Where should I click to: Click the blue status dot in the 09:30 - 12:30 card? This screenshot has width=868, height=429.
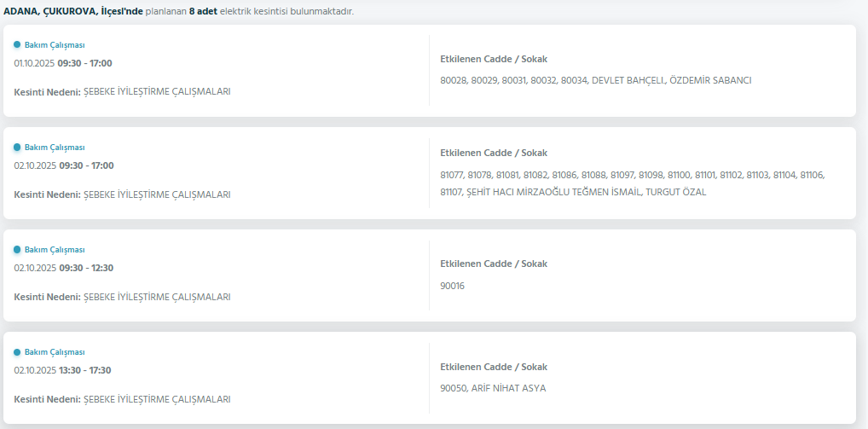tap(17, 250)
